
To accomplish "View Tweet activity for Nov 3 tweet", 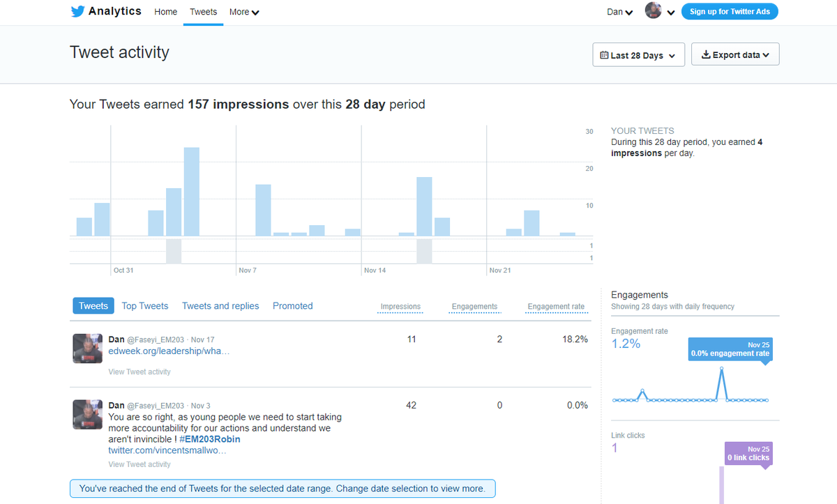I will [x=139, y=464].
